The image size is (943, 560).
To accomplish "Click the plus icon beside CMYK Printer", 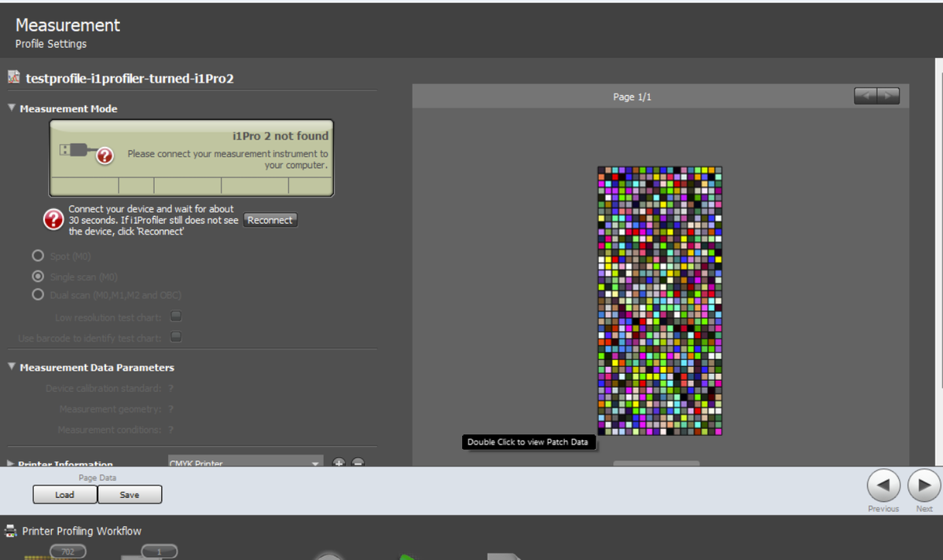I will point(339,463).
